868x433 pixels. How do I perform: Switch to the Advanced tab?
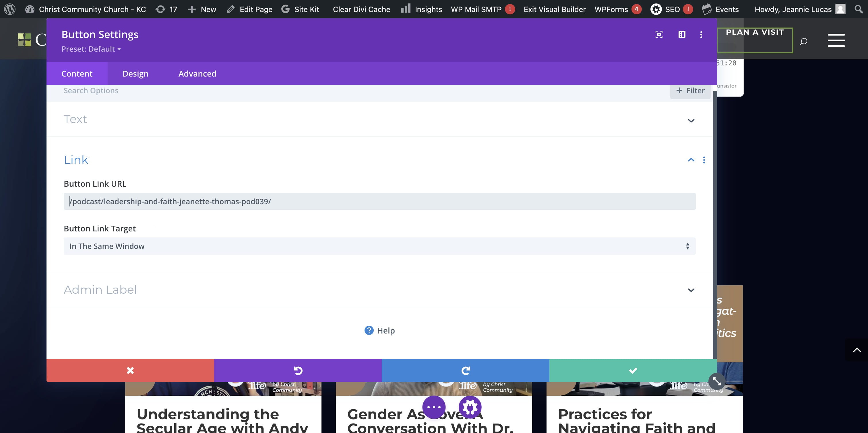pos(197,73)
